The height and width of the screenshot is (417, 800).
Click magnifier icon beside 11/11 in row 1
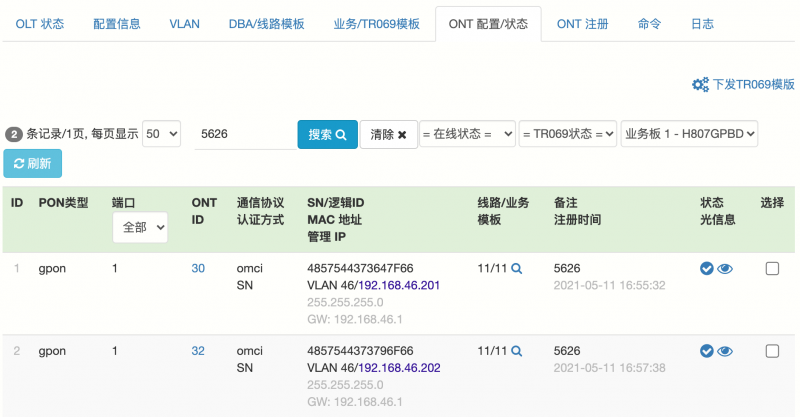point(516,268)
